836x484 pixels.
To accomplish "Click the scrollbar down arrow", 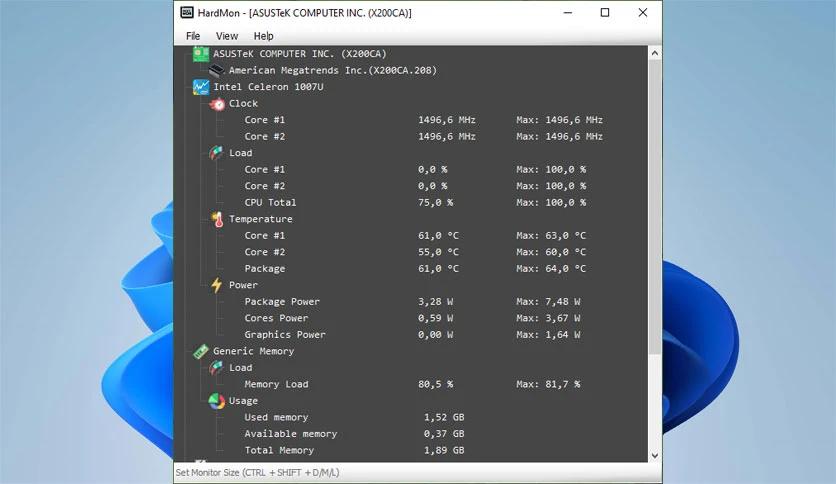I will pyautogui.click(x=655, y=456).
